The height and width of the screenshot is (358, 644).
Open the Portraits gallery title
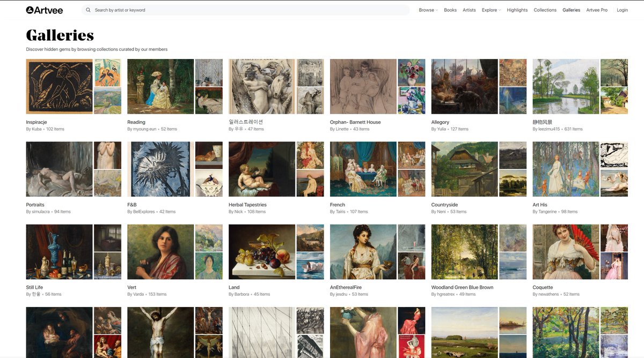point(35,205)
